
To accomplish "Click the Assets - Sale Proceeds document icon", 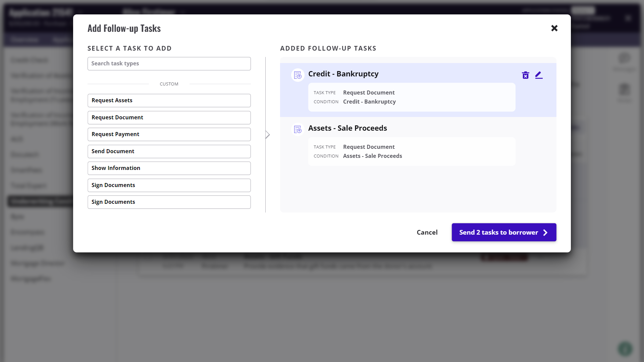I will point(298,129).
